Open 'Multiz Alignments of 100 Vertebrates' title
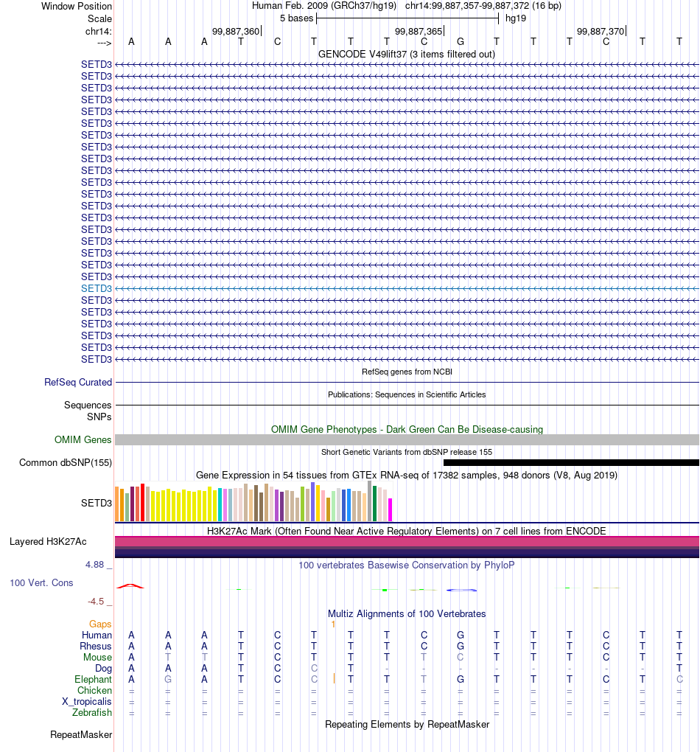 click(x=407, y=614)
